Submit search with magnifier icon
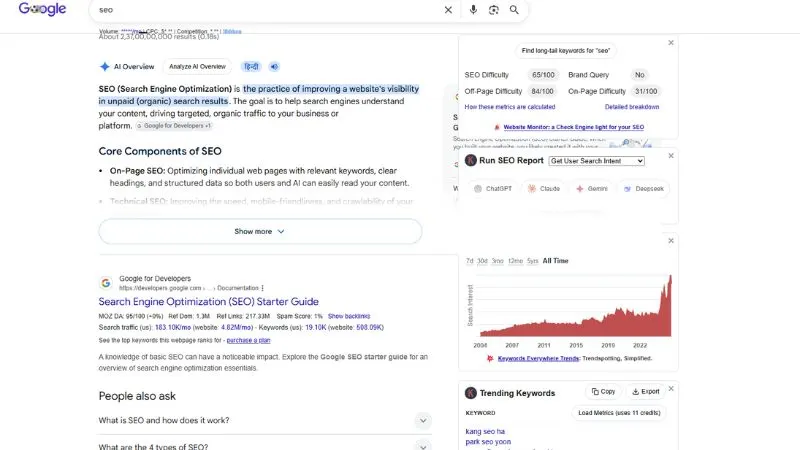This screenshot has width=800, height=450. point(514,10)
